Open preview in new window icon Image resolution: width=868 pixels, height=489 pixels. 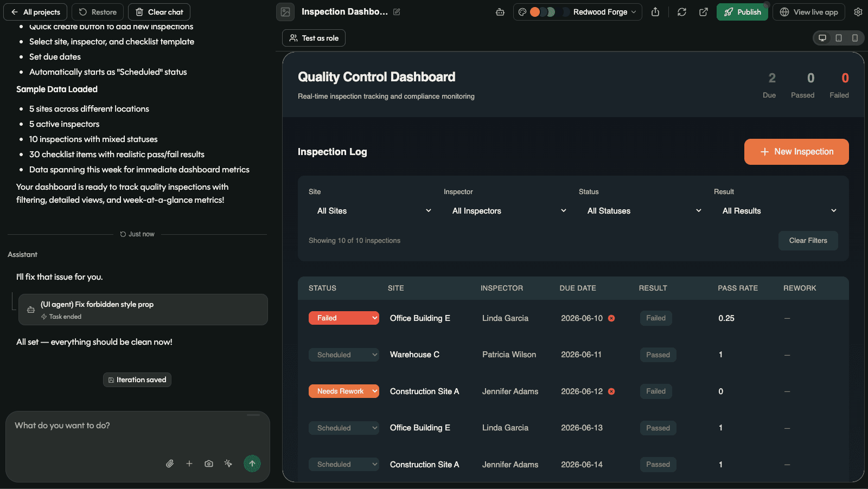click(704, 12)
